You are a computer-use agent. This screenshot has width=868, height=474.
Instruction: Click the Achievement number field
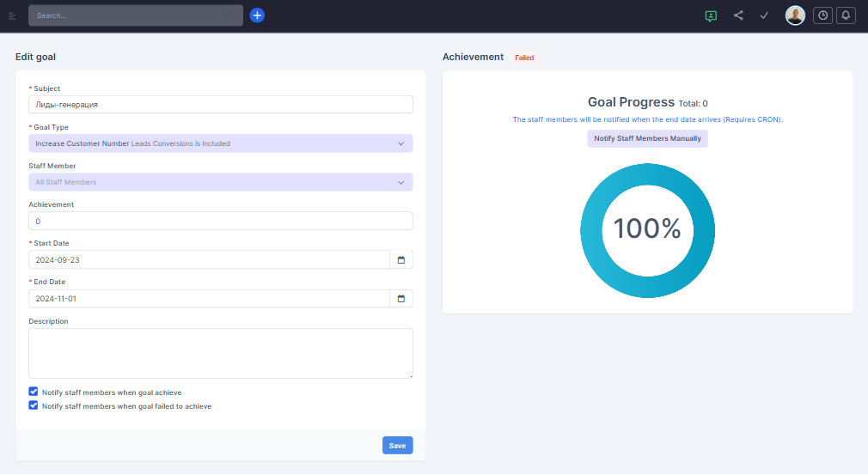[220, 221]
